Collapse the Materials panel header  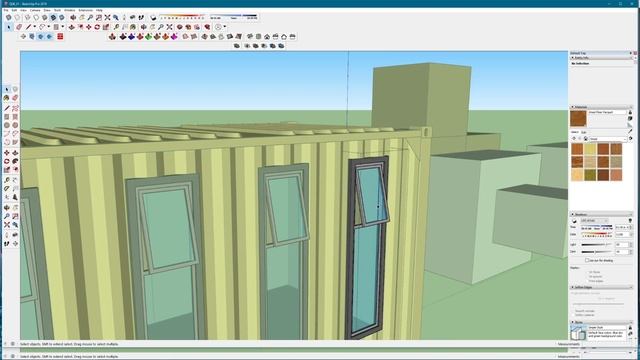[x=600, y=107]
